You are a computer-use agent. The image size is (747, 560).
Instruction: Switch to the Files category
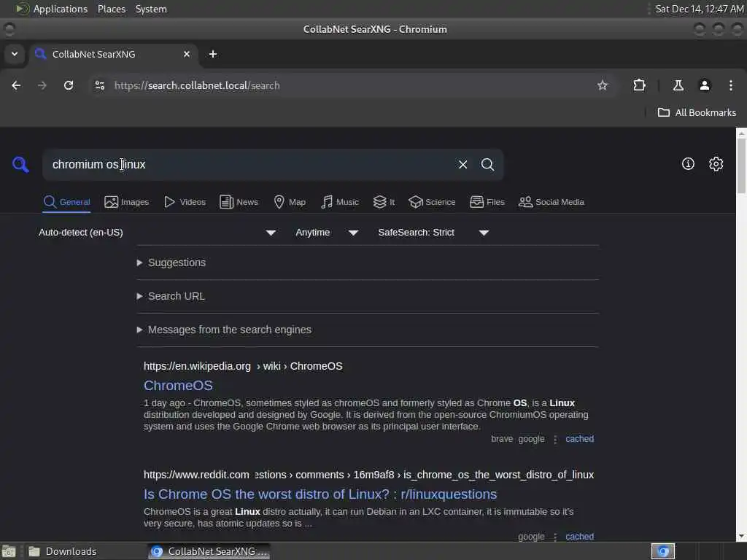487,202
